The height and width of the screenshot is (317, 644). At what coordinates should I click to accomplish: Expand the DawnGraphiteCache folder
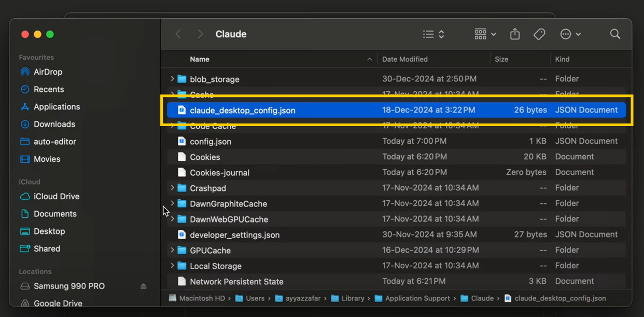pos(172,203)
